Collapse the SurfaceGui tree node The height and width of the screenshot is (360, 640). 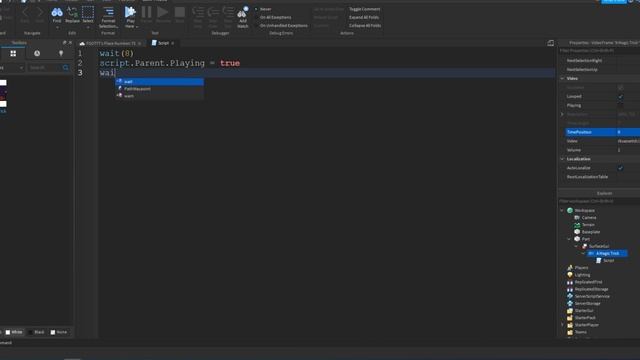[576, 246]
